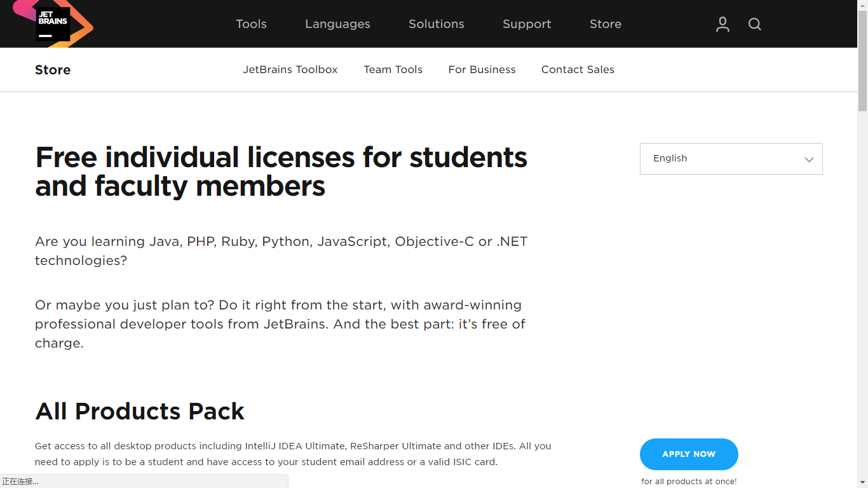Image resolution: width=868 pixels, height=488 pixels.
Task: Click the 'Get access to all desktop products' text
Action: pyautogui.click(x=293, y=454)
